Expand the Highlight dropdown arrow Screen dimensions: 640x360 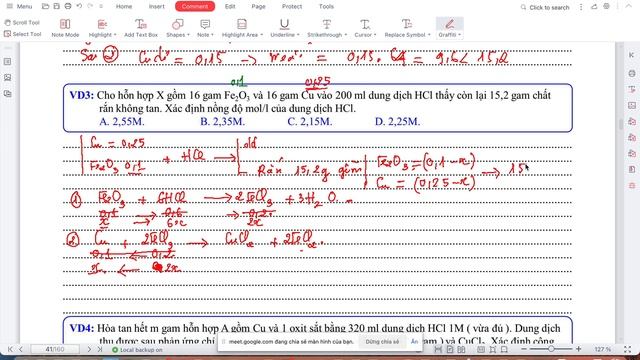pyautogui.click(x=115, y=35)
